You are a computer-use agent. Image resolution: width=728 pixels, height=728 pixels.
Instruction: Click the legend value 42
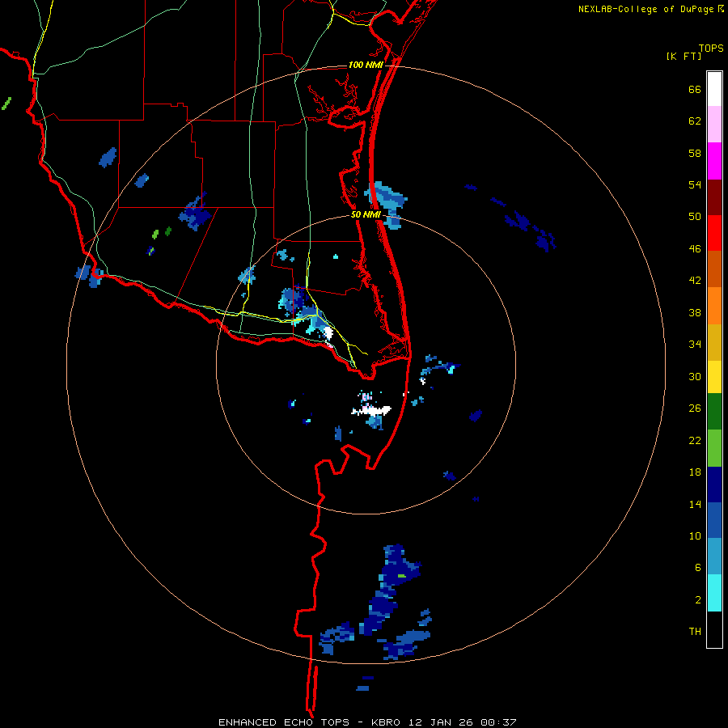pos(695,281)
